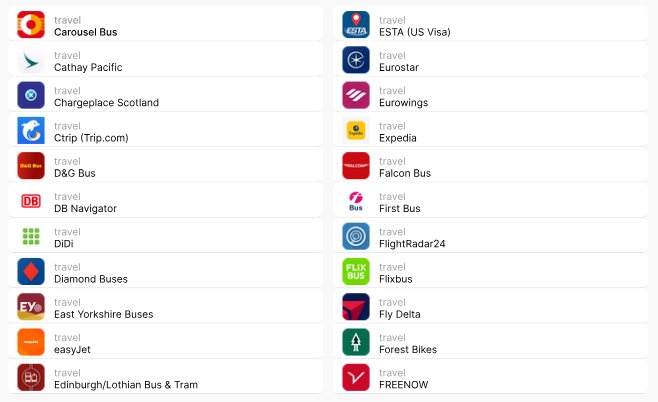658x402 pixels.
Task: Choose the Eurowings list entry
Action: tap(490, 95)
